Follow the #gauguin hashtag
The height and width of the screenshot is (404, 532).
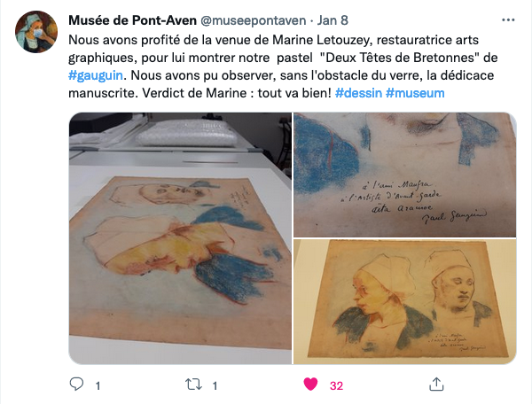click(96, 75)
